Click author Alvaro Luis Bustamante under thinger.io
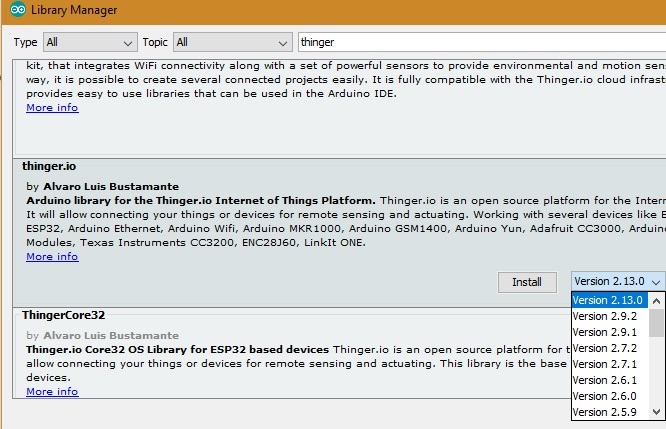This screenshot has width=666, height=429. click(x=111, y=186)
